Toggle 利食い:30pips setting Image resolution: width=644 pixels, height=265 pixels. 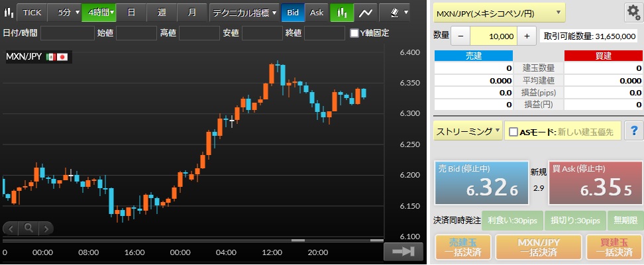coord(512,221)
